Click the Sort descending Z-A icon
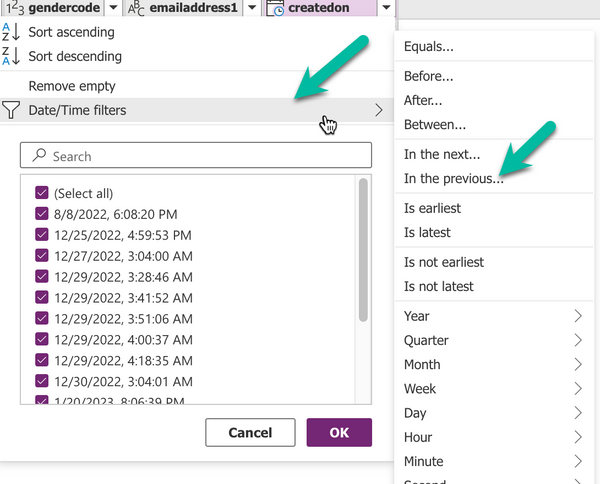 [10, 57]
